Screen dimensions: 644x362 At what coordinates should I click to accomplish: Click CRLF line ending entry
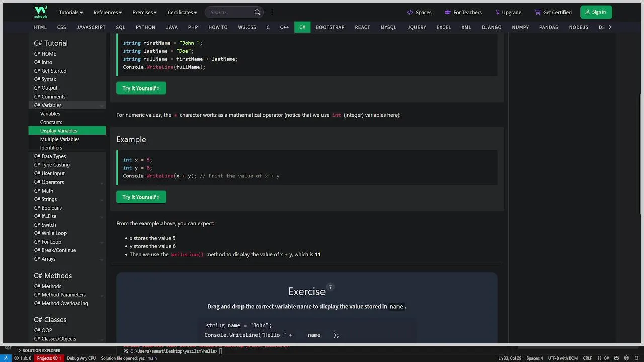tap(587, 358)
